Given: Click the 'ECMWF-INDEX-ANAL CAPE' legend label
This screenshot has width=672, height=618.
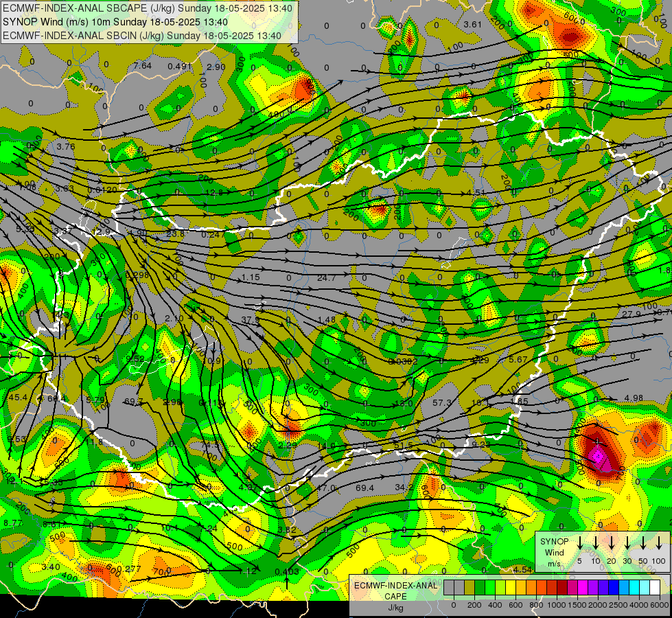Looking at the screenshot, I should pyautogui.click(x=395, y=591).
